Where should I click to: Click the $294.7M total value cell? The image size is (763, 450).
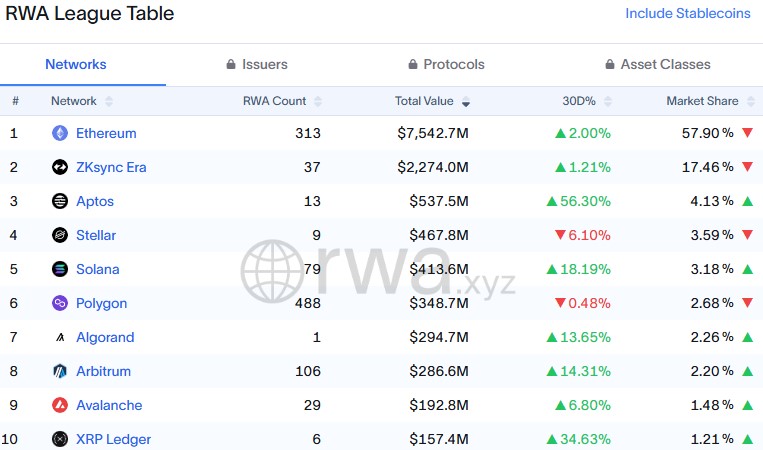pyautogui.click(x=438, y=338)
